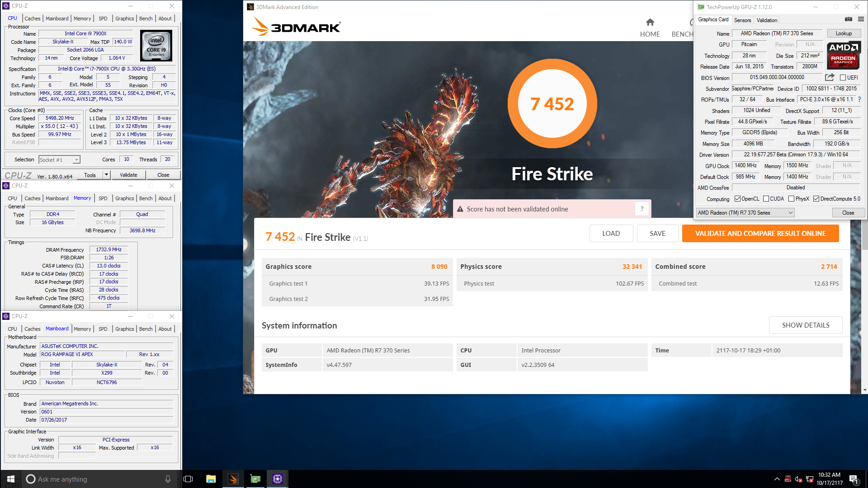This screenshot has height=488, width=868.
Task: Click the Close button in GPU-Z
Action: coord(848,213)
